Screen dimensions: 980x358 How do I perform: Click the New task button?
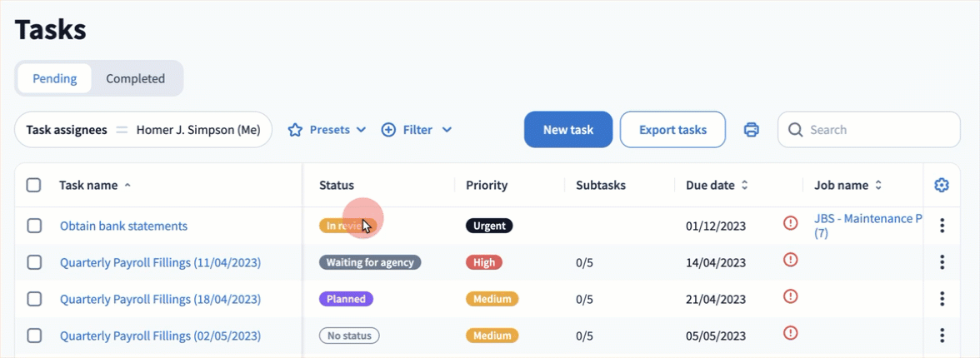pos(568,130)
